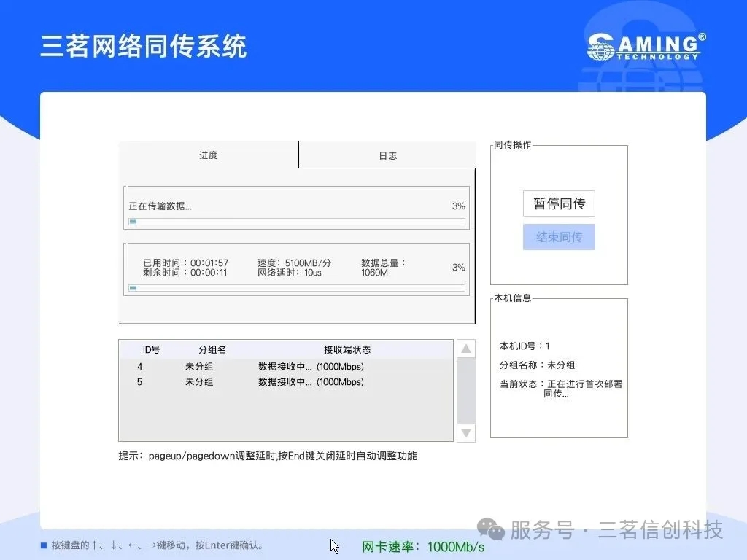Click the ID号 column header

pos(151,350)
